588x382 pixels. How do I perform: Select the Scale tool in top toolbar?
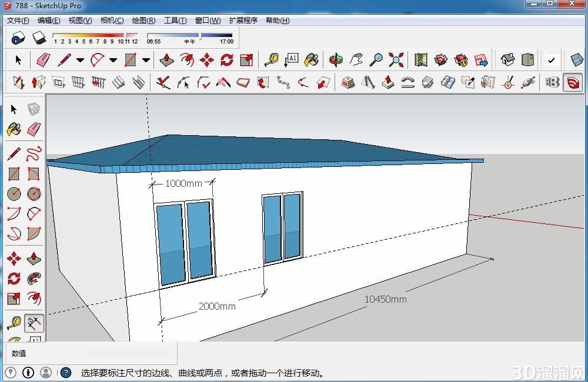(246, 60)
